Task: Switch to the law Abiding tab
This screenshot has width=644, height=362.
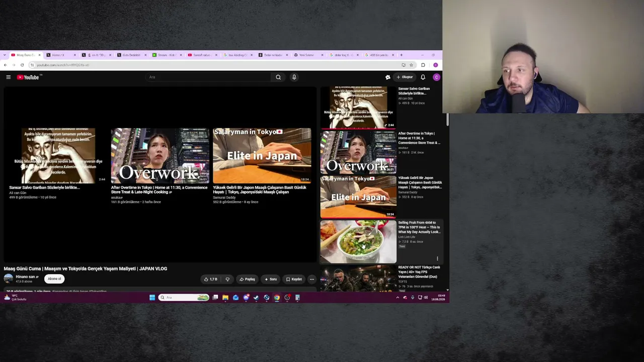Action: point(238,55)
